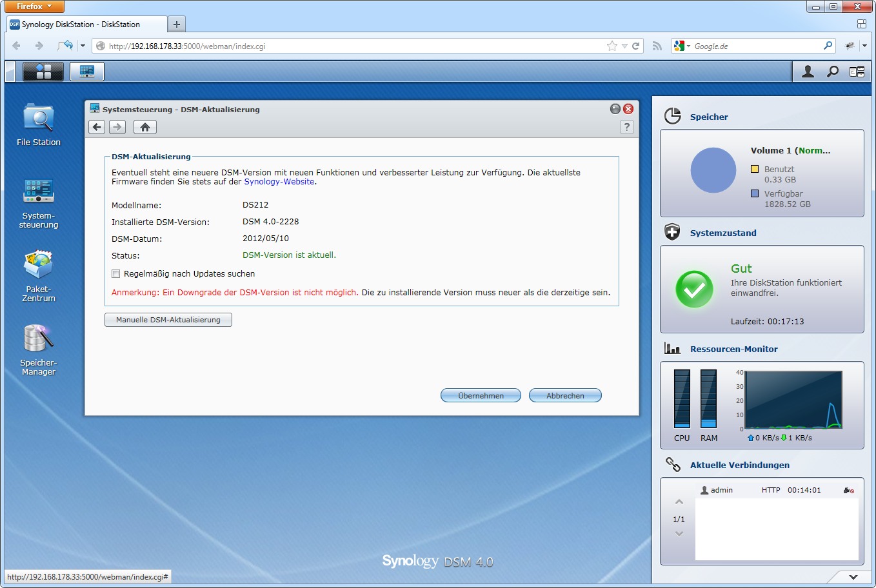Enable Regelmäßig nach Updates suchen
This screenshot has height=588, width=876.
pos(116,274)
